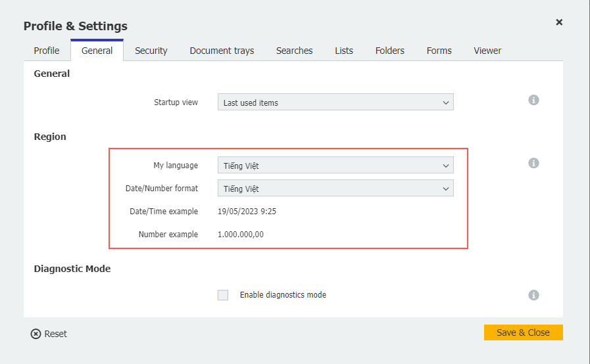Open the Forms tab

(x=439, y=51)
